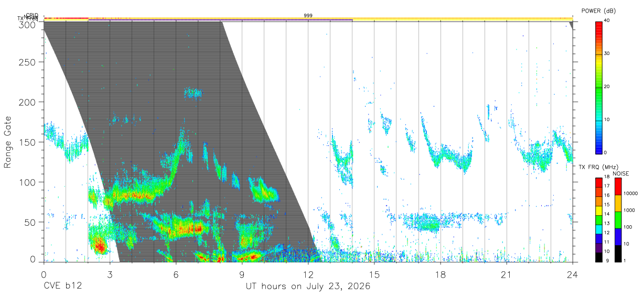Click the 1000 tick on the noise scale
644x297 pixels.
[629, 211]
